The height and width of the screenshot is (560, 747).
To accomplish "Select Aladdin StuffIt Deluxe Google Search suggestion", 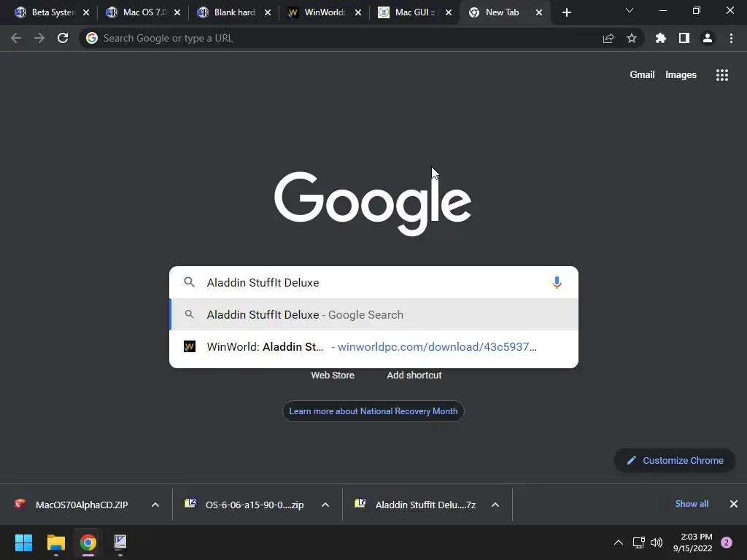I will click(374, 315).
